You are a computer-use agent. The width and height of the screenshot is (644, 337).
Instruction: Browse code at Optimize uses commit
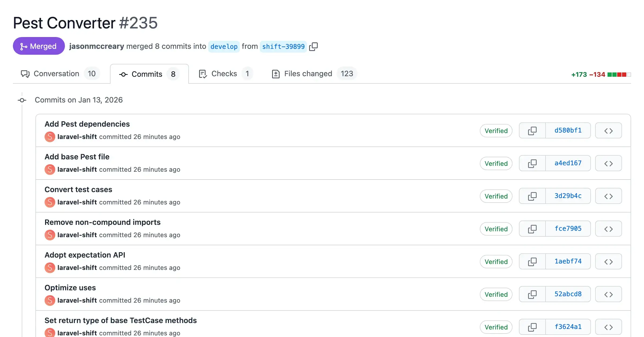[608, 294]
